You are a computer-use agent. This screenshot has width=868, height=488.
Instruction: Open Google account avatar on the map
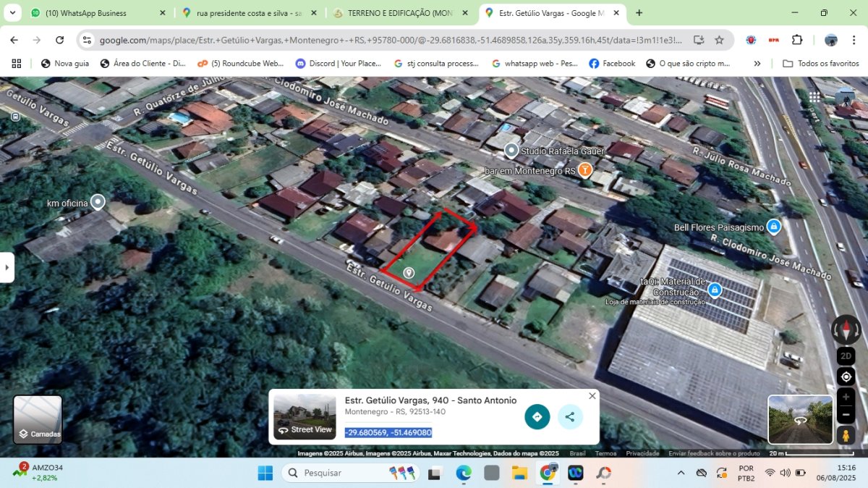click(844, 96)
